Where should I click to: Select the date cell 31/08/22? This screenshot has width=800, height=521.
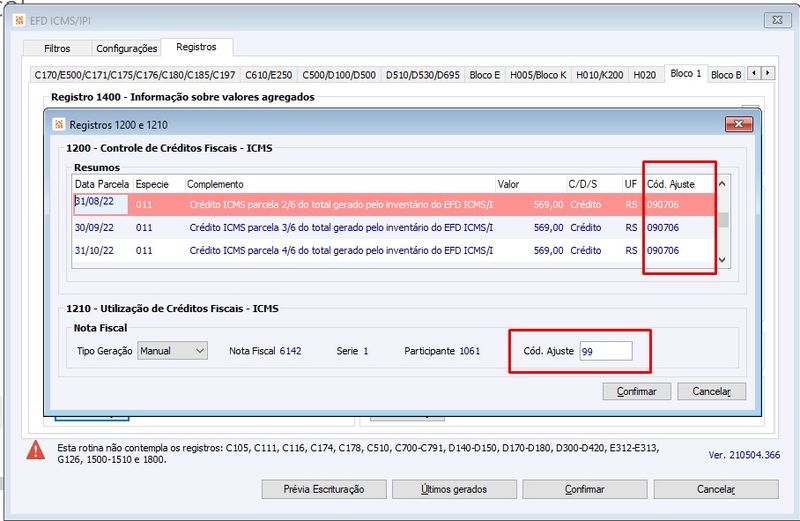point(101,202)
